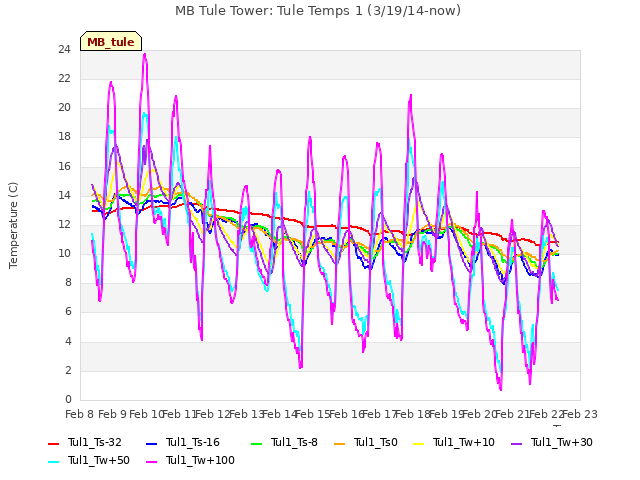Select the Tul1_Tw+100 legend label
Image resolution: width=640 pixels, height=480 pixels.
[200, 460]
